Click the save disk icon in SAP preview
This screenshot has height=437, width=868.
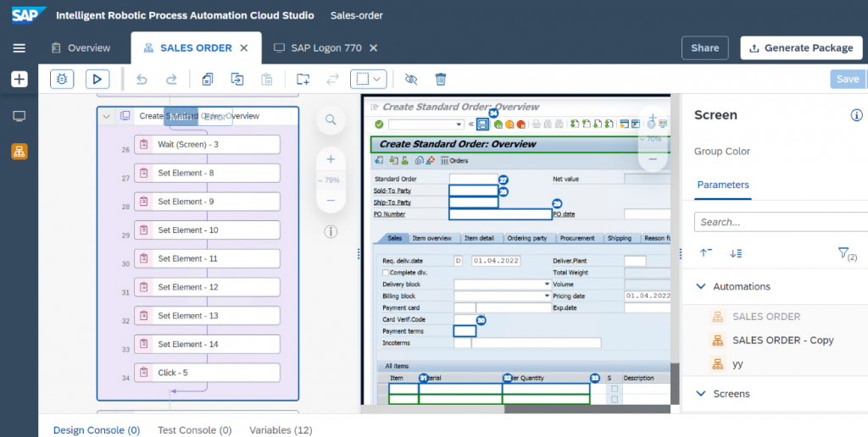(x=482, y=124)
